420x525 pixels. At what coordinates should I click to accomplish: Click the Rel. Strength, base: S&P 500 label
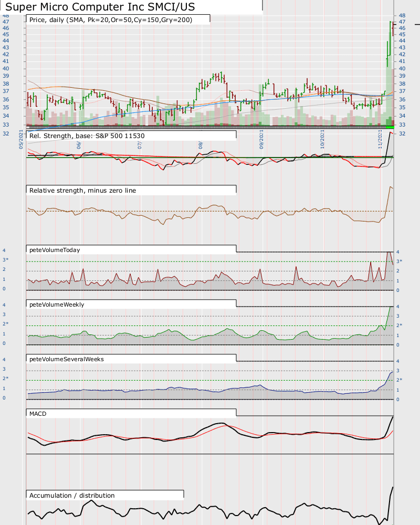pos(87,136)
